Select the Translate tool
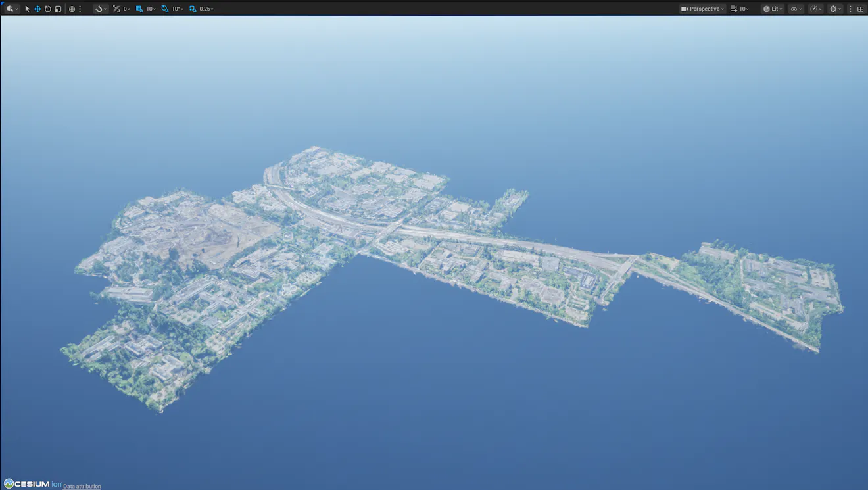 click(x=39, y=9)
